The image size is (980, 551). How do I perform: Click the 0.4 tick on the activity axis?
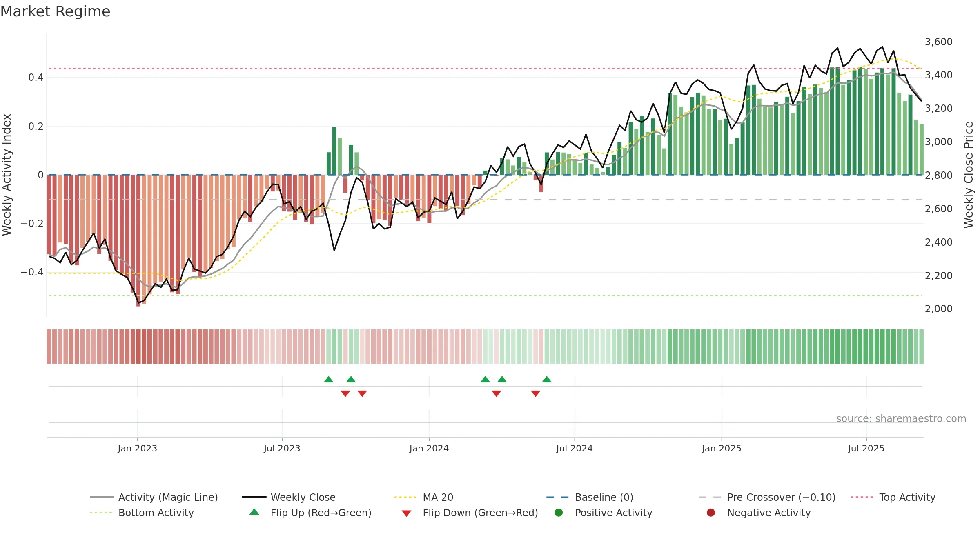click(36, 78)
